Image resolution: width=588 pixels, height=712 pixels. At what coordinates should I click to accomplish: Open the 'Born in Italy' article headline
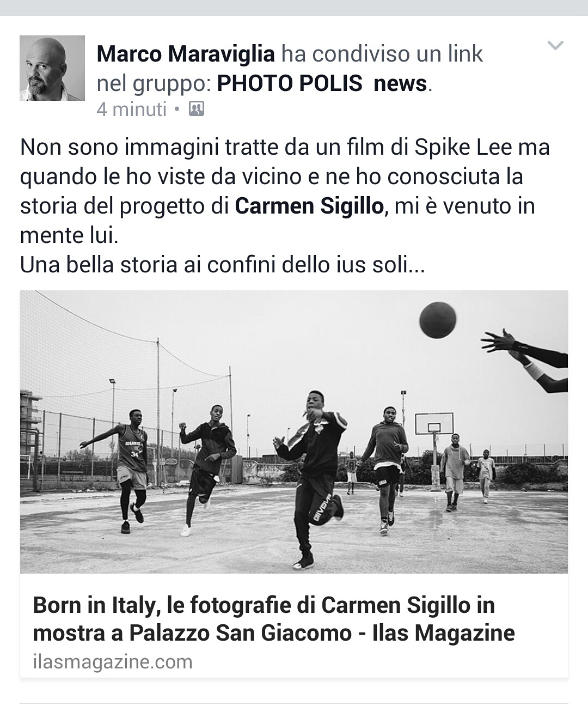coord(274,619)
